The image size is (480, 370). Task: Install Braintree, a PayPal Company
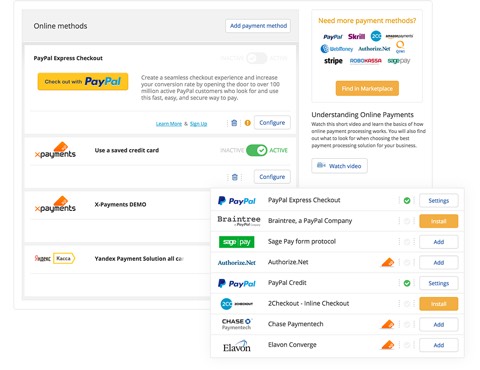click(x=438, y=221)
